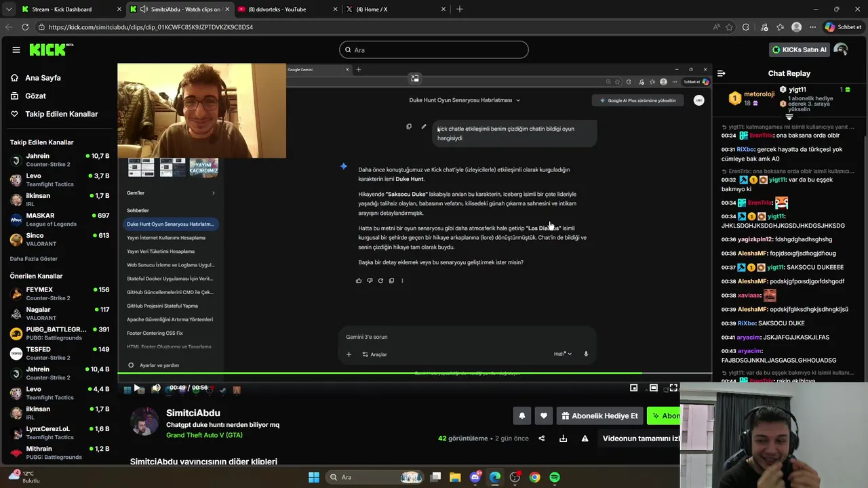Open Spotify from the taskbar

pos(555,477)
